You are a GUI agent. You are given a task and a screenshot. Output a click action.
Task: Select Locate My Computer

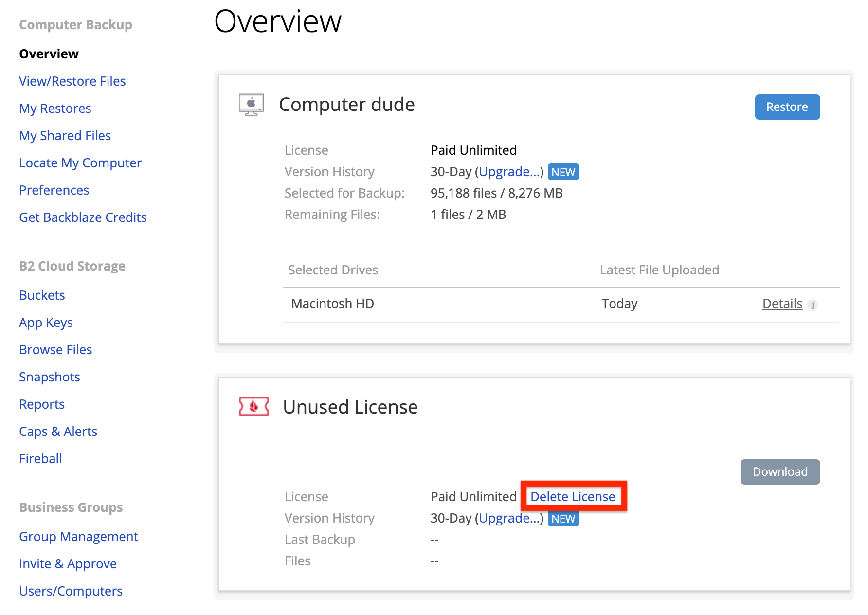point(80,163)
